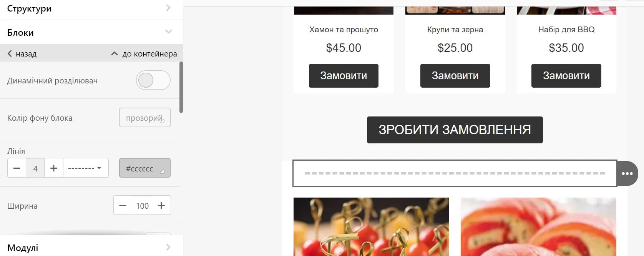Viewport: 644px width, 256px height.
Task: Select the dashed divider line block
Action: point(455,173)
